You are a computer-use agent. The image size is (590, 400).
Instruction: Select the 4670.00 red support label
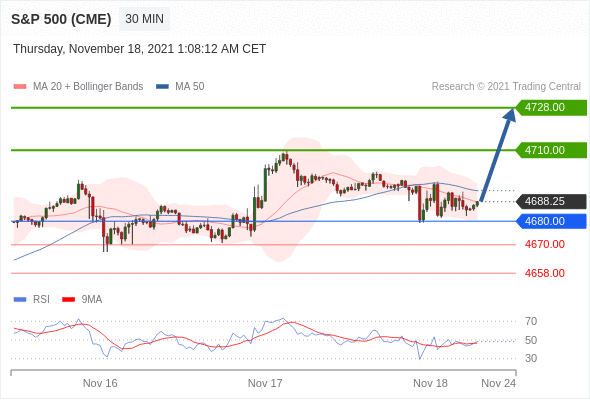coord(544,245)
